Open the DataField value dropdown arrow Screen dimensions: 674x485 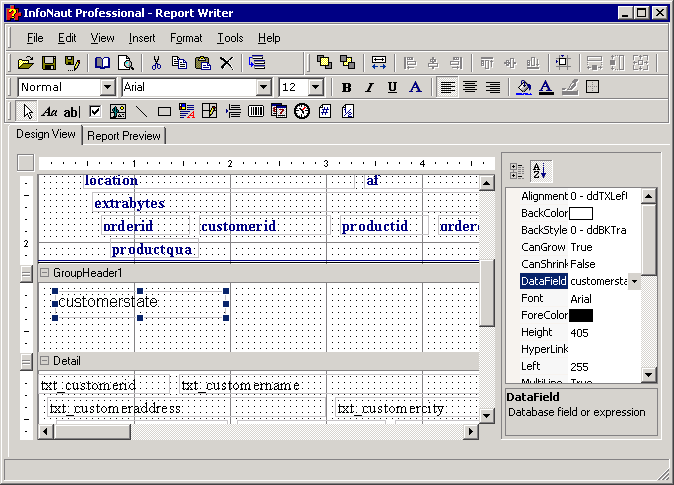[634, 282]
